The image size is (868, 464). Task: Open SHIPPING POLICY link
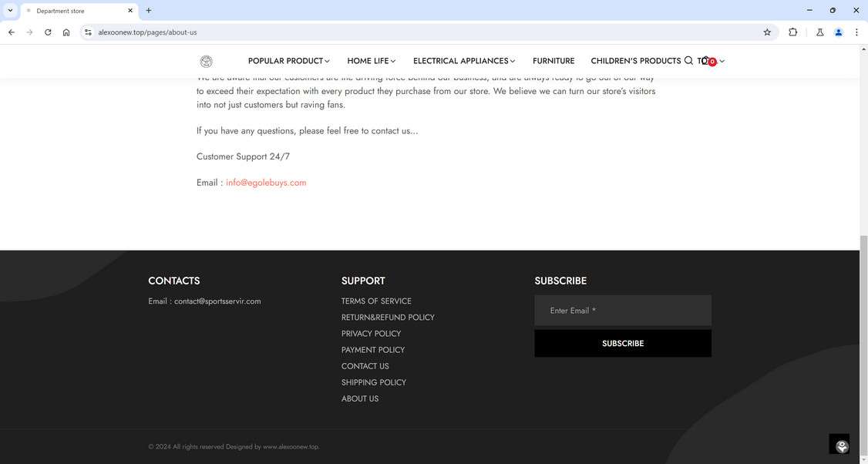[374, 382]
